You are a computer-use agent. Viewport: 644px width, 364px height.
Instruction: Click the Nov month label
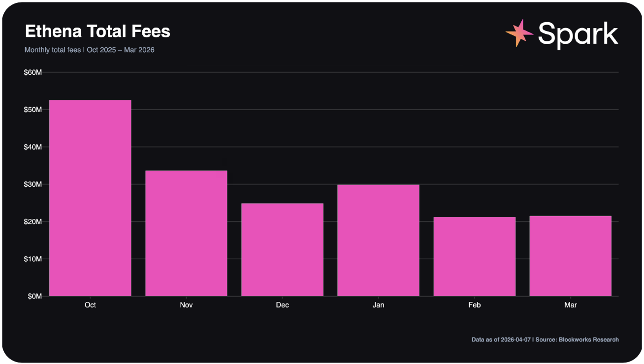coord(186,305)
